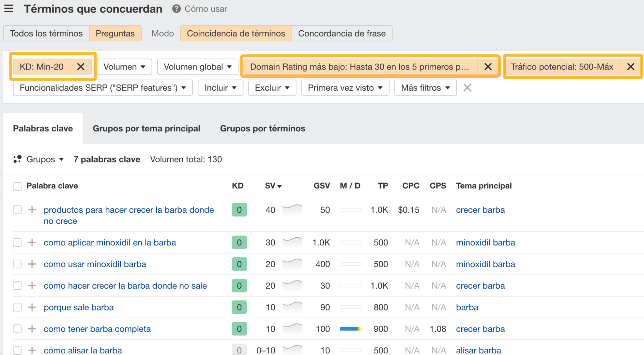The image size is (644, 355).
Task: Switch to Grupos por tema principal tab
Action: point(146,128)
